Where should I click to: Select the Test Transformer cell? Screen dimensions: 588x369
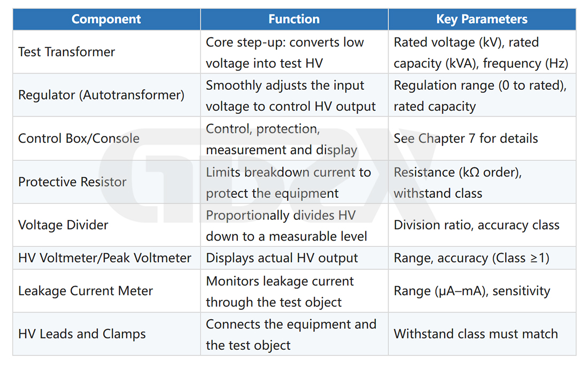coord(106,52)
